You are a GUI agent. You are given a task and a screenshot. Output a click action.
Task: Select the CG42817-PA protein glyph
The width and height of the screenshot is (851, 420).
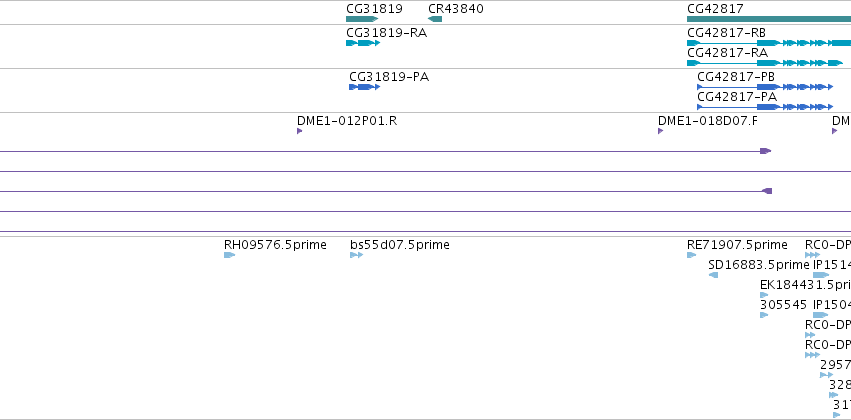(765, 107)
